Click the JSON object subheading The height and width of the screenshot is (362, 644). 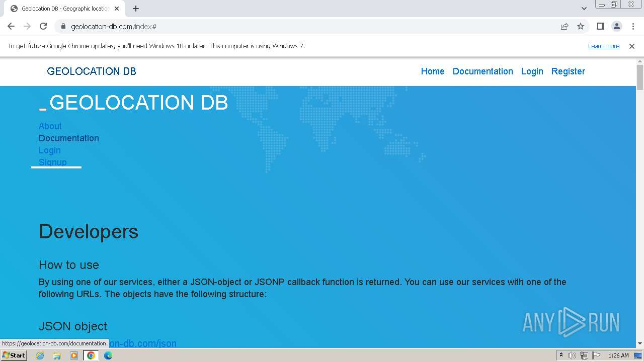click(x=73, y=326)
